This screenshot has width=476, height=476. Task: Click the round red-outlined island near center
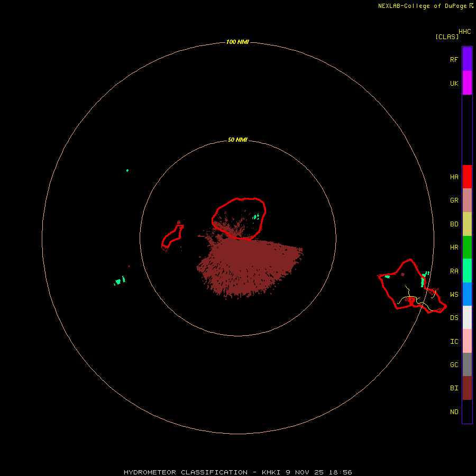pos(239,218)
